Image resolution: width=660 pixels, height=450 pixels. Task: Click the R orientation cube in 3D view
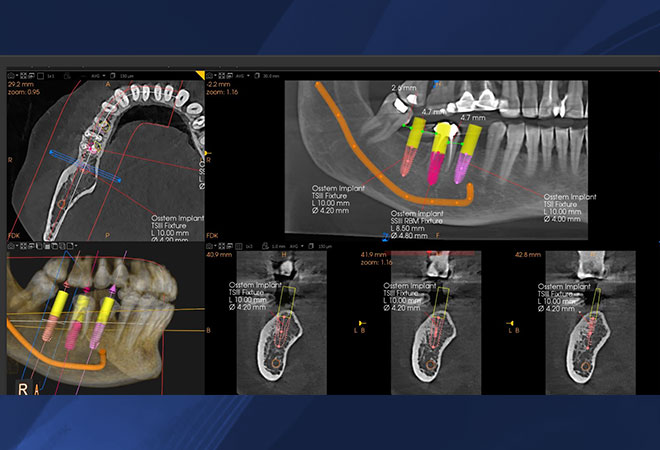click(23, 388)
